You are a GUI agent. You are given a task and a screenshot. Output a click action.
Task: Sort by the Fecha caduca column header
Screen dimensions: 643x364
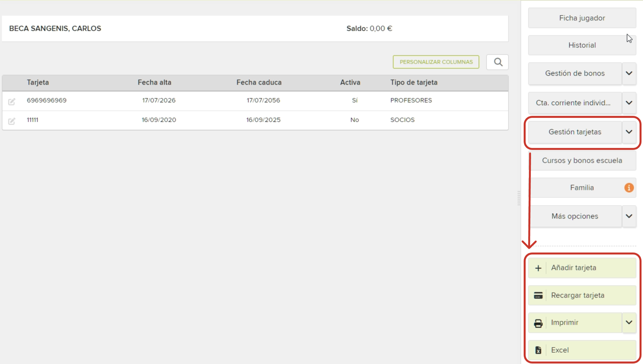pos(259,83)
